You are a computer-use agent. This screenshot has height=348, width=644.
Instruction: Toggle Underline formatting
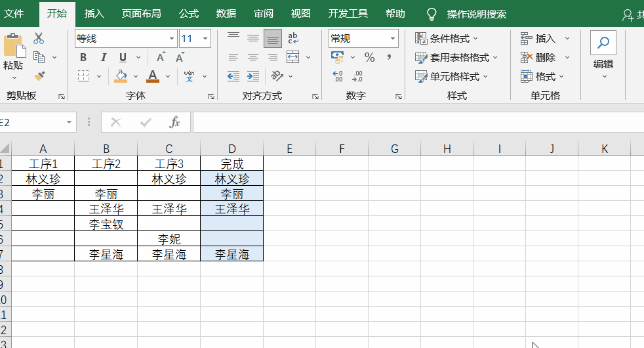click(x=123, y=57)
